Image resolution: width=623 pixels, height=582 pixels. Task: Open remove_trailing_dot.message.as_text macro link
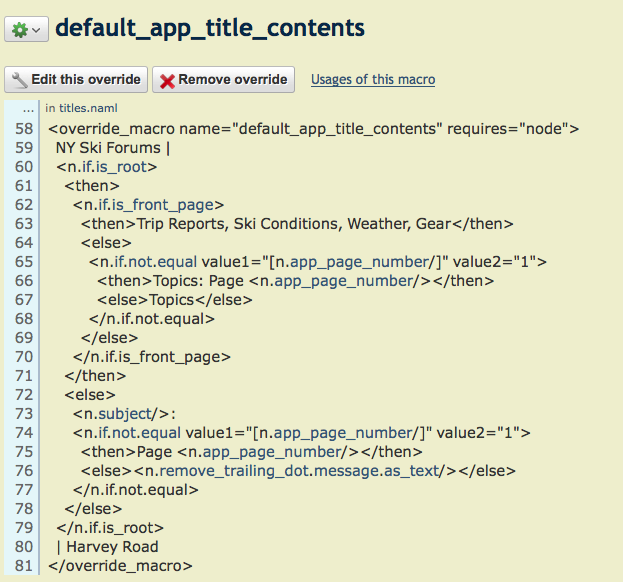(x=298, y=471)
